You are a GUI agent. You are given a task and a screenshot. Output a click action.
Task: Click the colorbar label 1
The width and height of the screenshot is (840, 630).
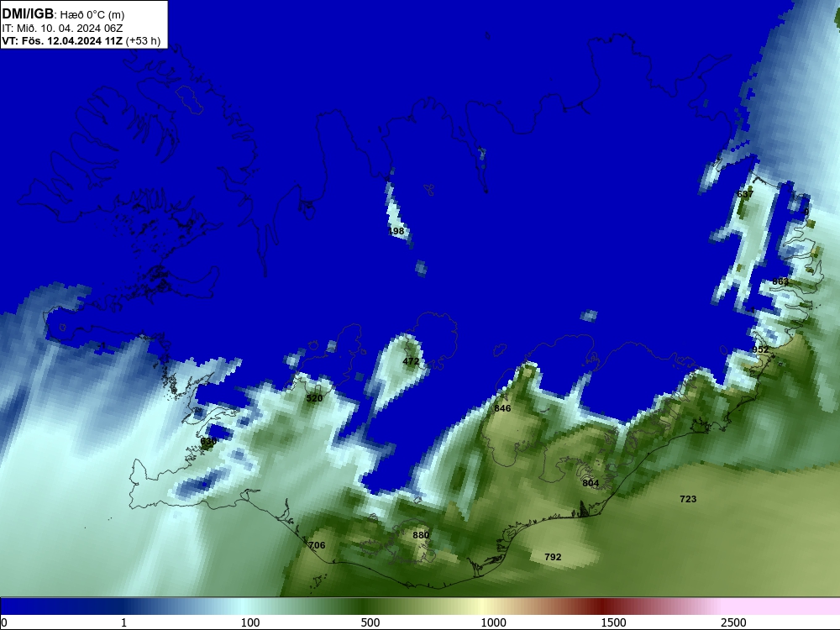point(123,622)
